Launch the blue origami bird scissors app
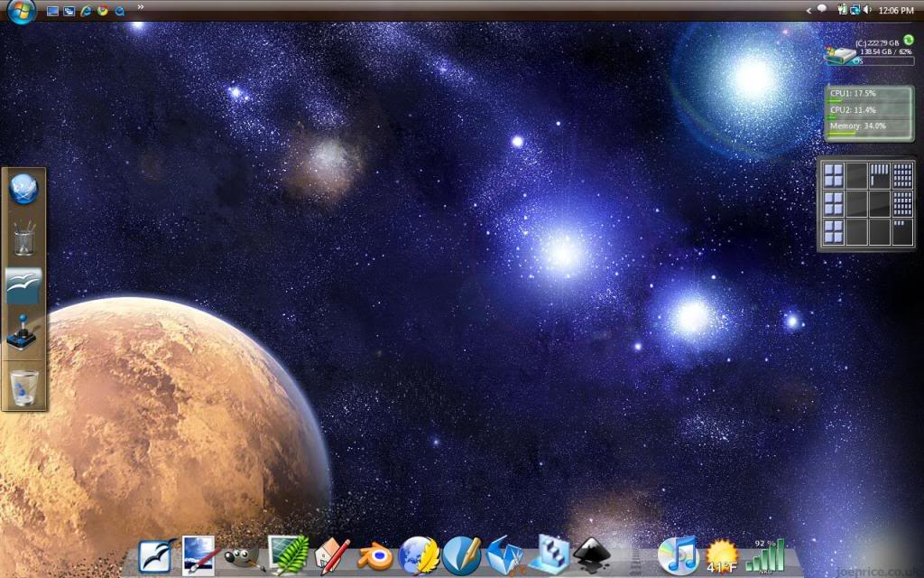 coord(505,555)
